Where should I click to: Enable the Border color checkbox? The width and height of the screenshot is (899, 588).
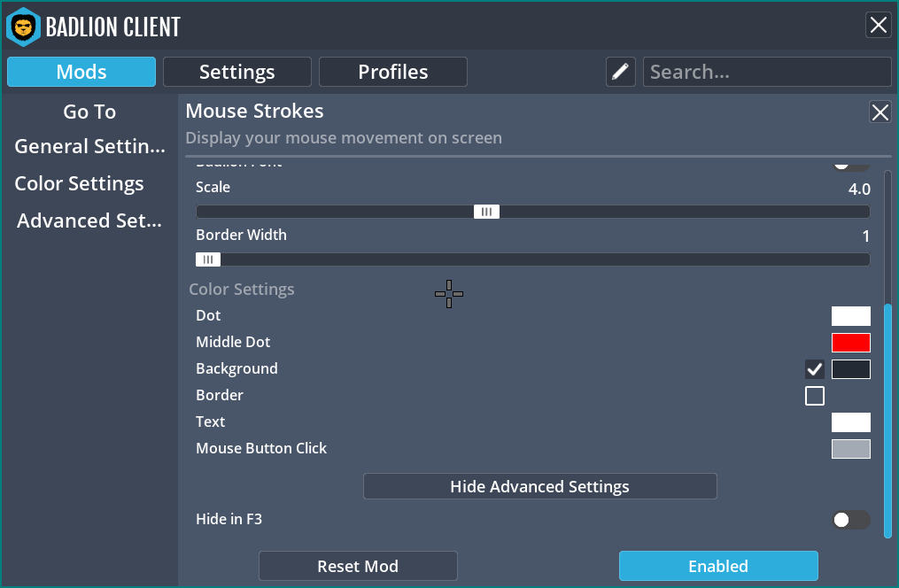tap(814, 396)
